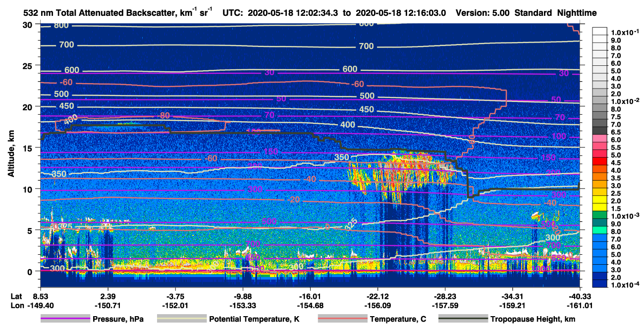
Task: Click the 'Lon' row label
Action: (16, 305)
